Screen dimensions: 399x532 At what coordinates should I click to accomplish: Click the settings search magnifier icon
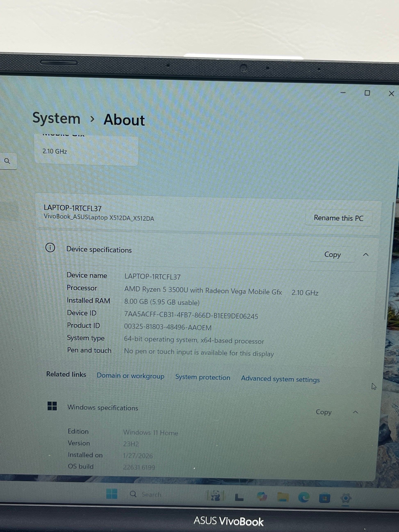pos(7,161)
